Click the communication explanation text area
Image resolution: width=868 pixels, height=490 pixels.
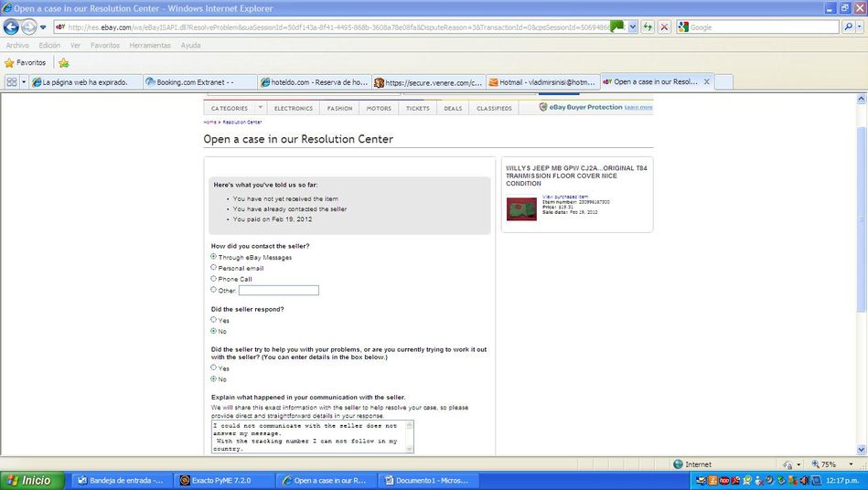313,437
